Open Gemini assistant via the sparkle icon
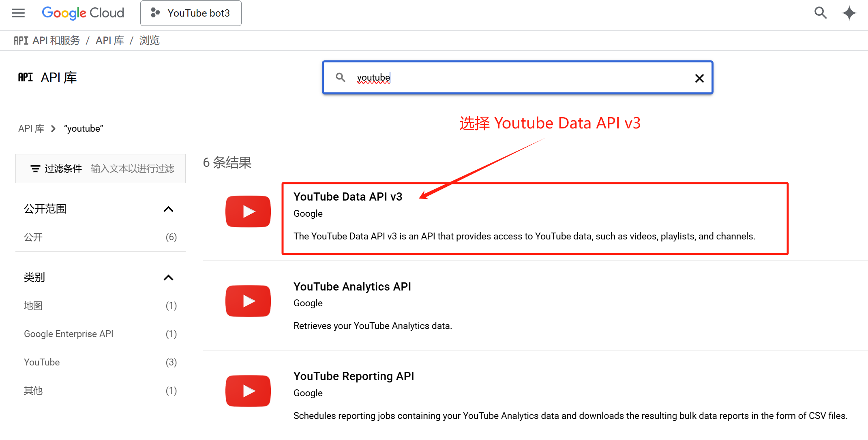The height and width of the screenshot is (440, 868). pos(849,13)
